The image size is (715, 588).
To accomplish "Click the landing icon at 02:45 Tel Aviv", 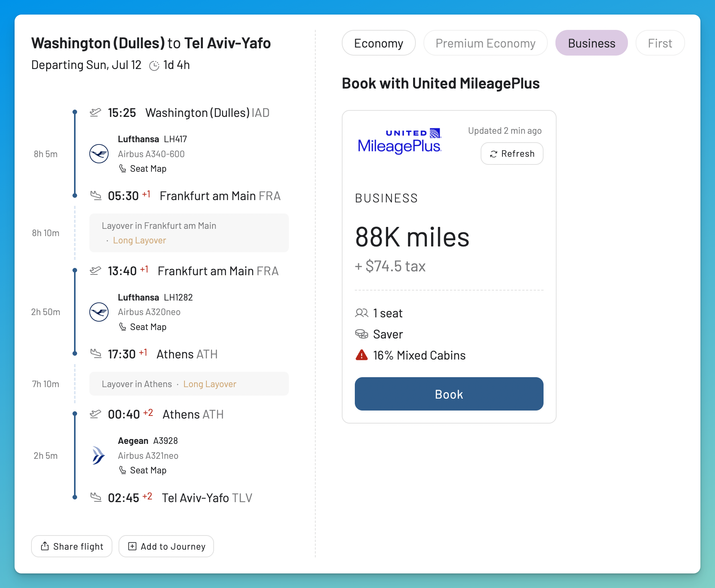I will pos(96,497).
